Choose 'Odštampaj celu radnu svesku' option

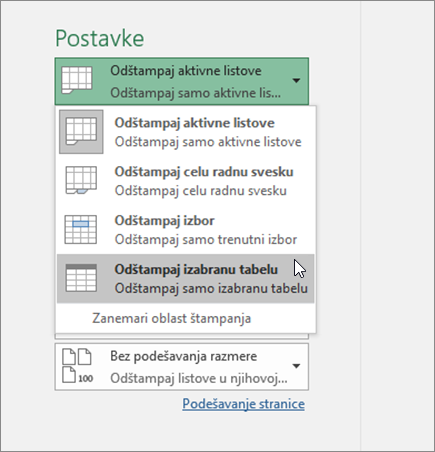point(185,181)
